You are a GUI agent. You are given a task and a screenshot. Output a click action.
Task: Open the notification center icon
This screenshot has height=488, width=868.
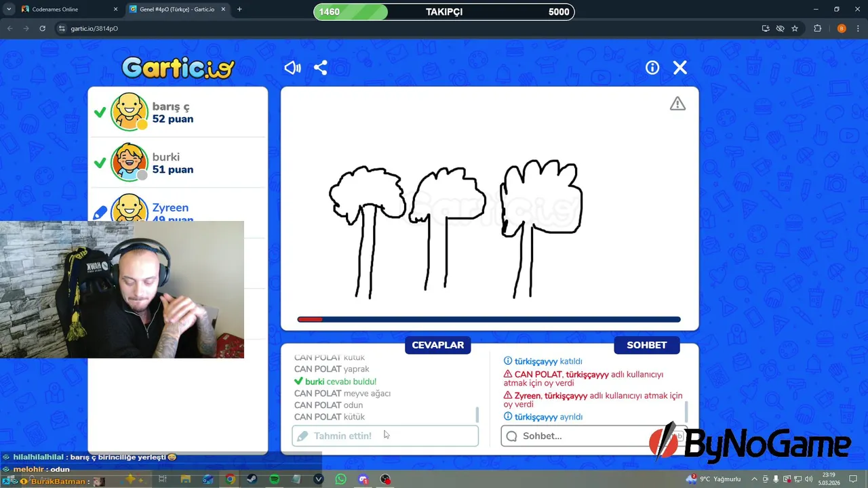tap(853, 479)
